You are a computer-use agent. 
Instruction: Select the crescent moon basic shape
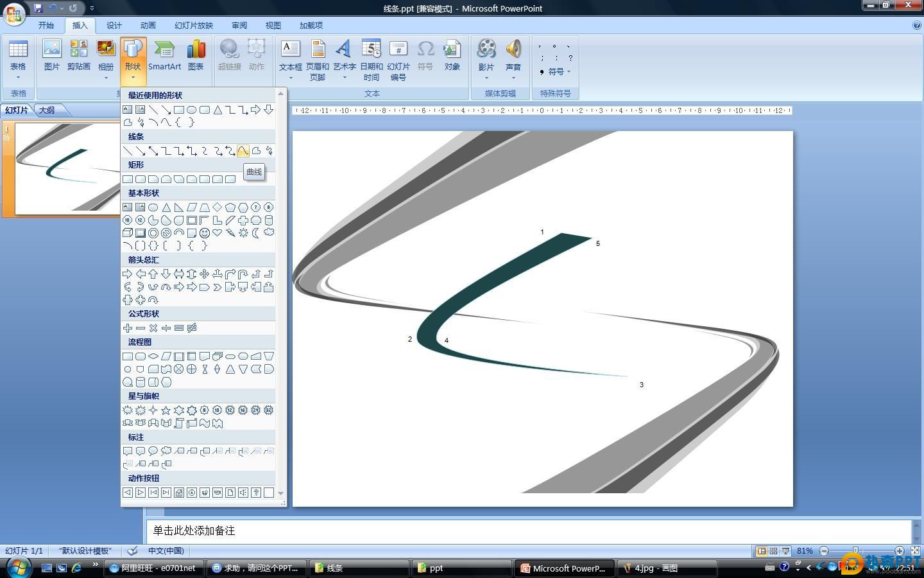[x=255, y=233]
